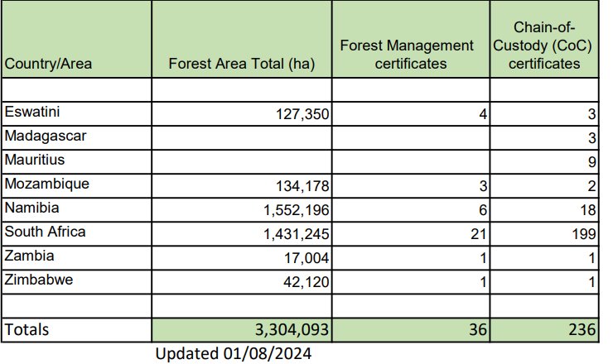Click the Updated 01/08/2024 note

[234, 354]
